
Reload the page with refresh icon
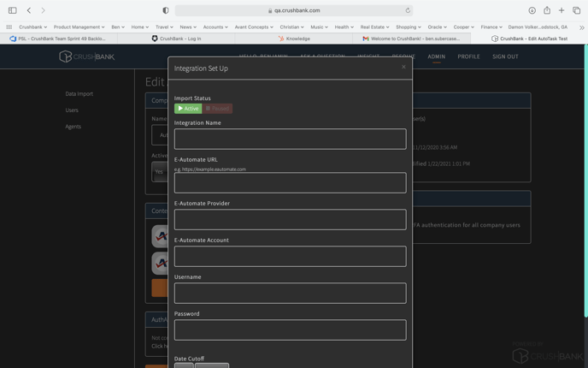click(x=408, y=10)
